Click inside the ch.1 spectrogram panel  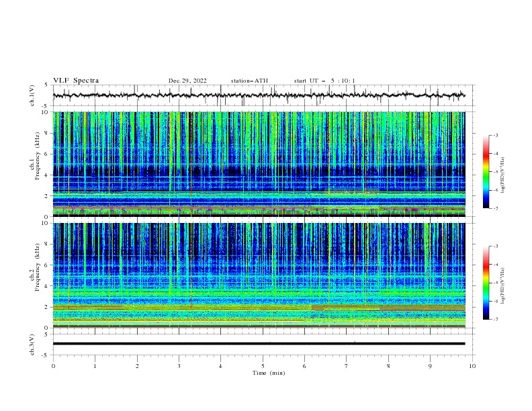(259, 164)
